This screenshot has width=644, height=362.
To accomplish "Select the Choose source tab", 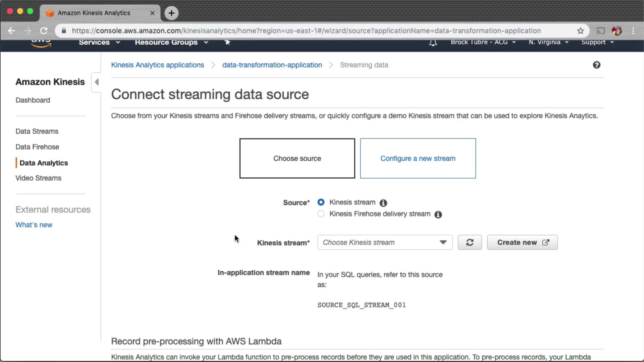I will (297, 158).
